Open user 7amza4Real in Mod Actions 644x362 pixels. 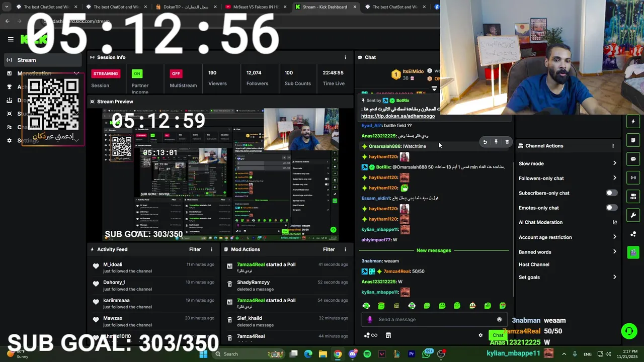(251, 264)
